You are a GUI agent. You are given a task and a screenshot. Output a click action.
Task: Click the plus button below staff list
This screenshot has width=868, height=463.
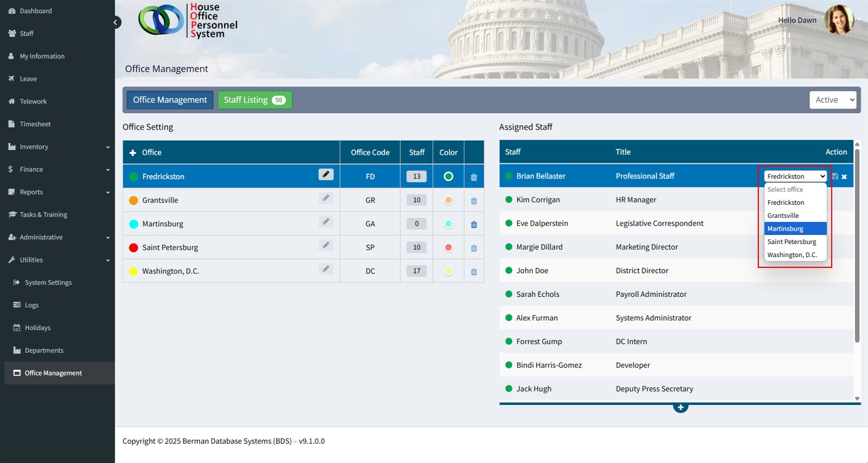pyautogui.click(x=680, y=407)
